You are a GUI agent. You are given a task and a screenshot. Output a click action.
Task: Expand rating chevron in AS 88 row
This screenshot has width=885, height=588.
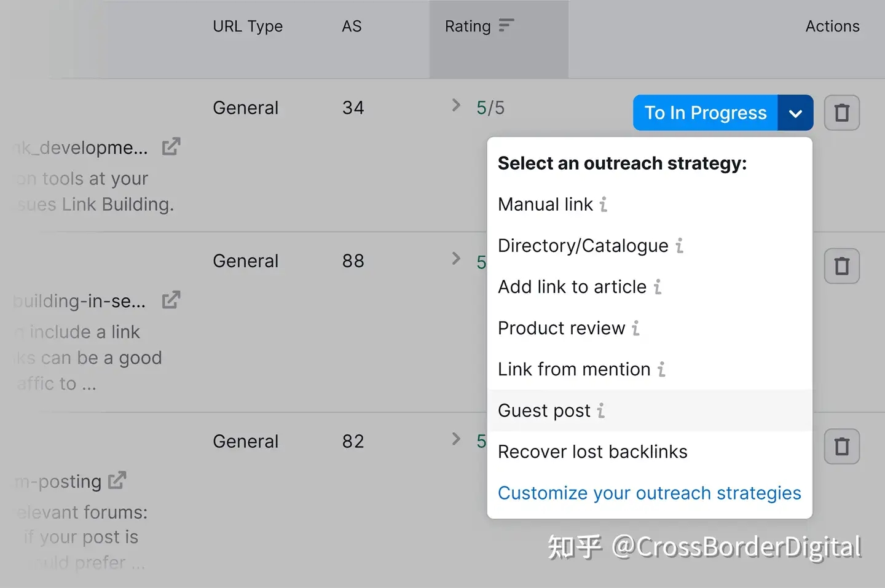click(456, 259)
